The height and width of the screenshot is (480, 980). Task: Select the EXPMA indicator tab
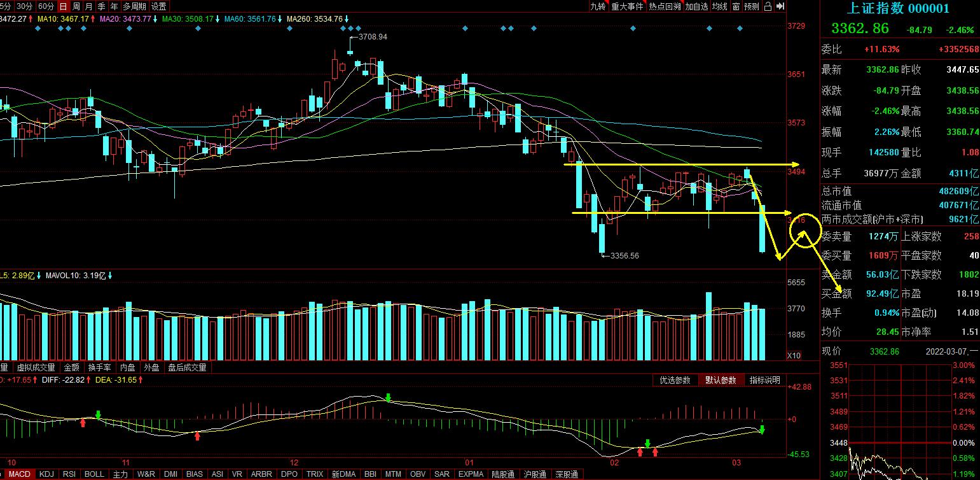pos(471,474)
